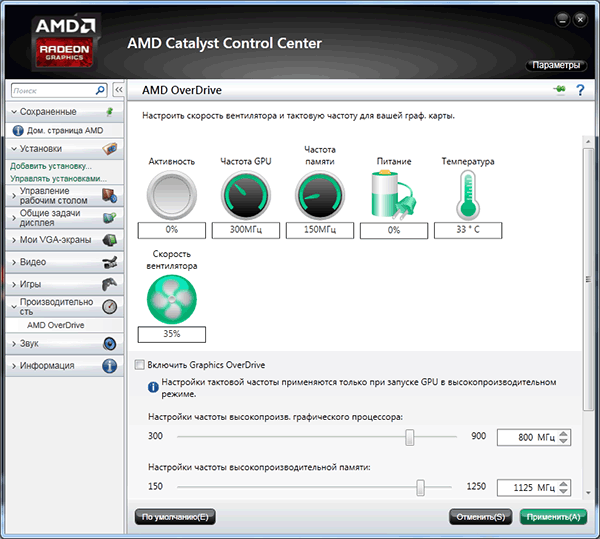Expand the Информация section

[x=14, y=366]
